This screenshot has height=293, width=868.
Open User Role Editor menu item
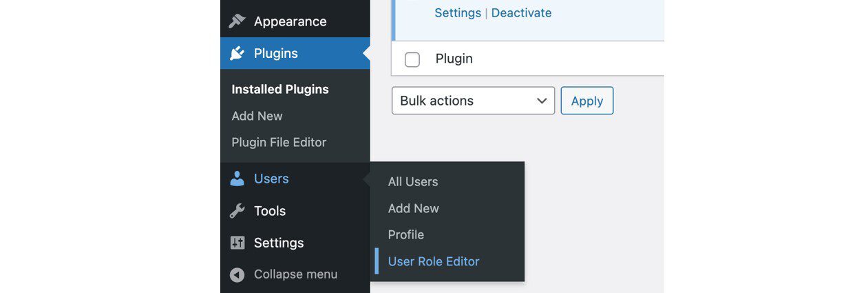pyautogui.click(x=434, y=261)
